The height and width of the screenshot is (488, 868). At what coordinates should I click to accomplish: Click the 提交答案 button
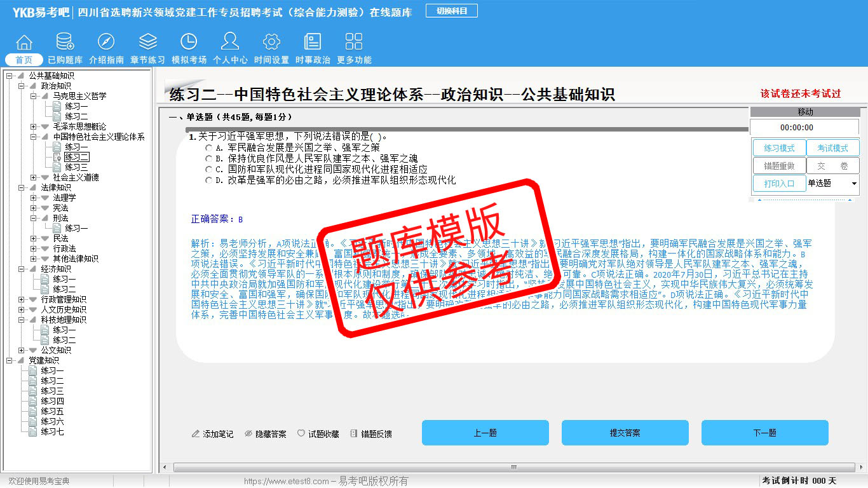click(625, 433)
